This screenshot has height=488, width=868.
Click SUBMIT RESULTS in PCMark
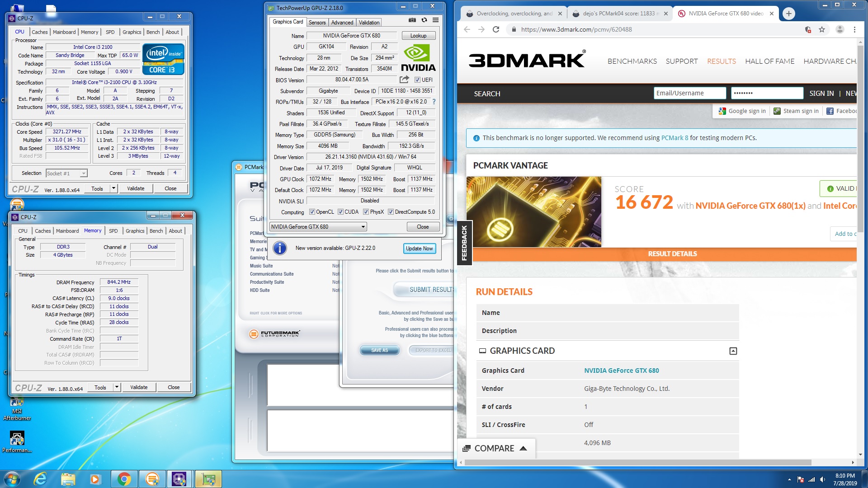[x=424, y=290]
